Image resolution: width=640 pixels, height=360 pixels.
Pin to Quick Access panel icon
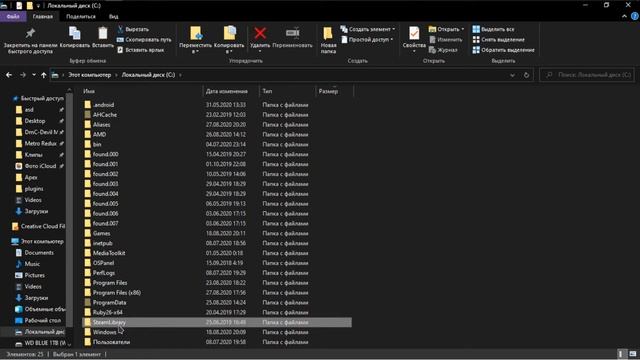[x=30, y=33]
